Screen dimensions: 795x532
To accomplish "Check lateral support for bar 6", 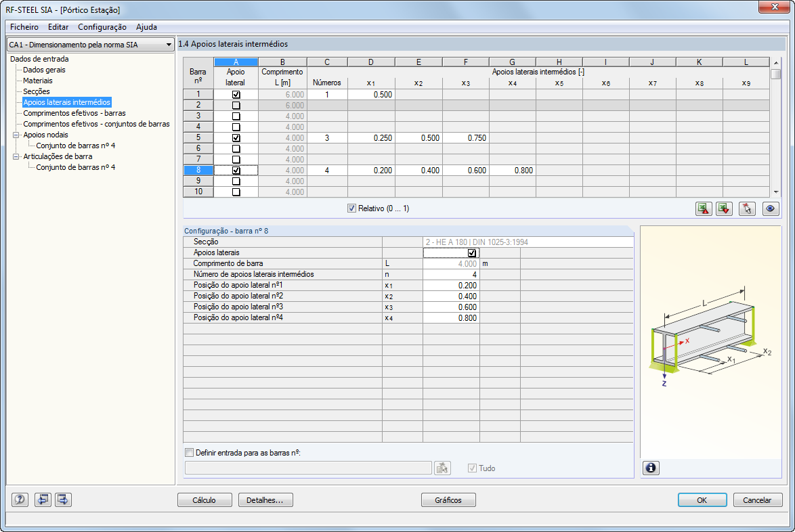I will coord(236,149).
